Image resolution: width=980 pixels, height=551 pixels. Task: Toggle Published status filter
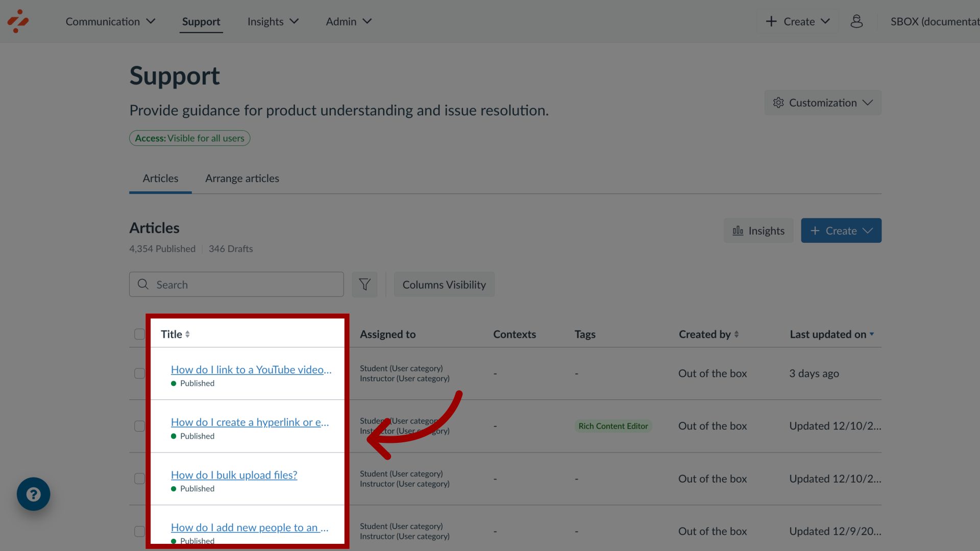[162, 248]
